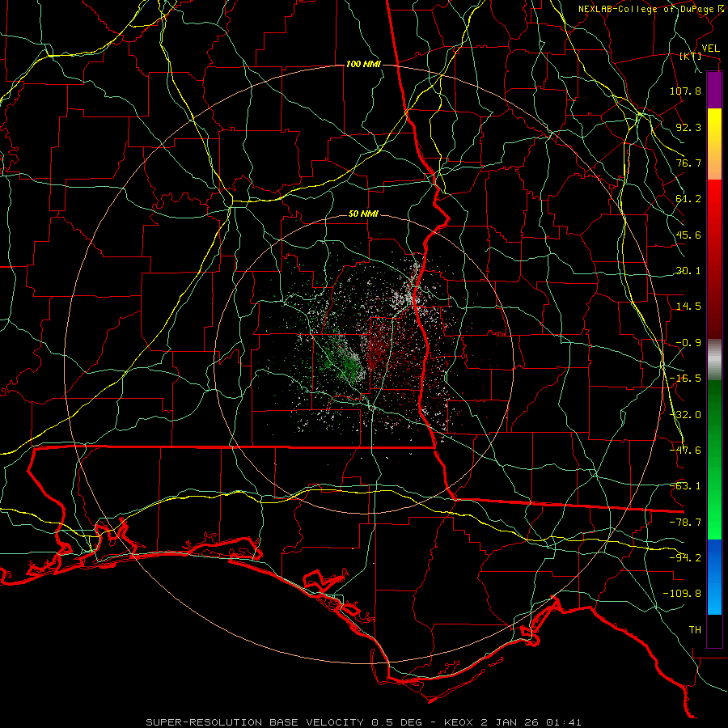Click the 45.6 velocity legend value
Image resolution: width=728 pixels, height=728 pixels.
688,235
